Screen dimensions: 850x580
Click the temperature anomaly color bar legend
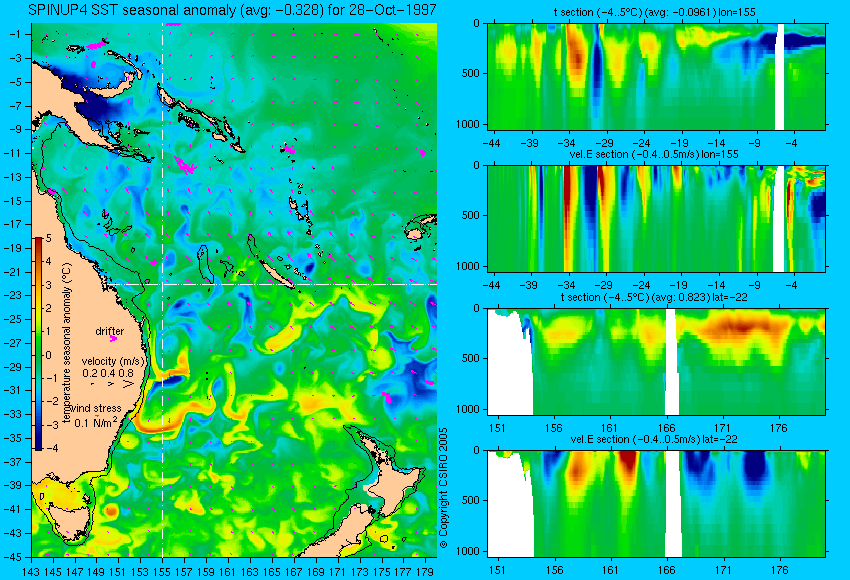39,344
